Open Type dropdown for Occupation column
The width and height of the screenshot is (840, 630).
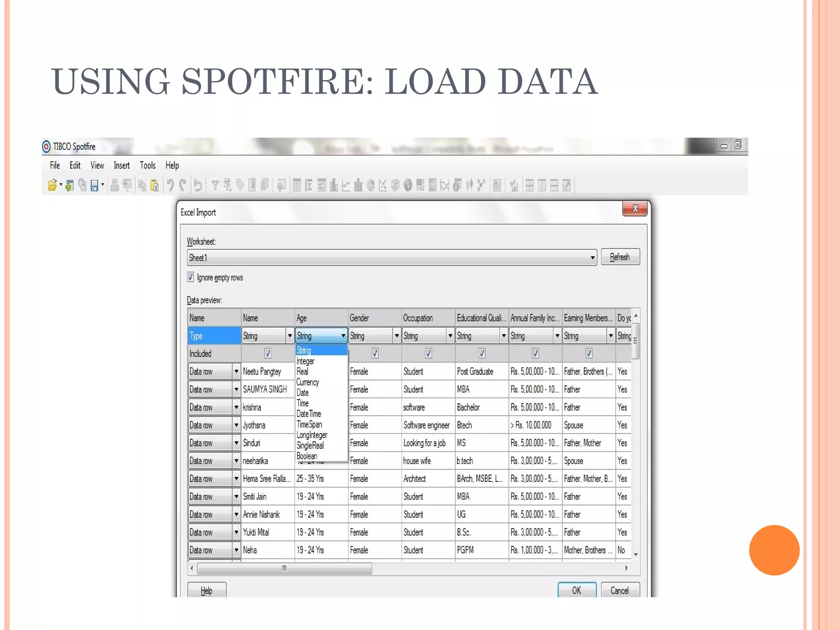(450, 336)
